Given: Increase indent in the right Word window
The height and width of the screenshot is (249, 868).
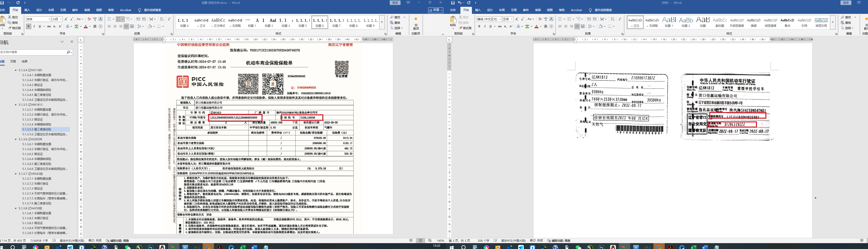Looking at the screenshot, I should click(595, 19).
